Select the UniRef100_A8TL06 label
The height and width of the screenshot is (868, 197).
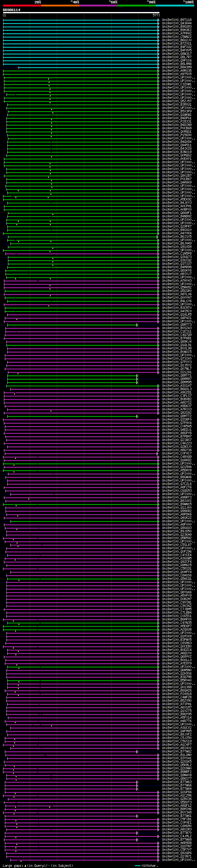coord(177,294)
